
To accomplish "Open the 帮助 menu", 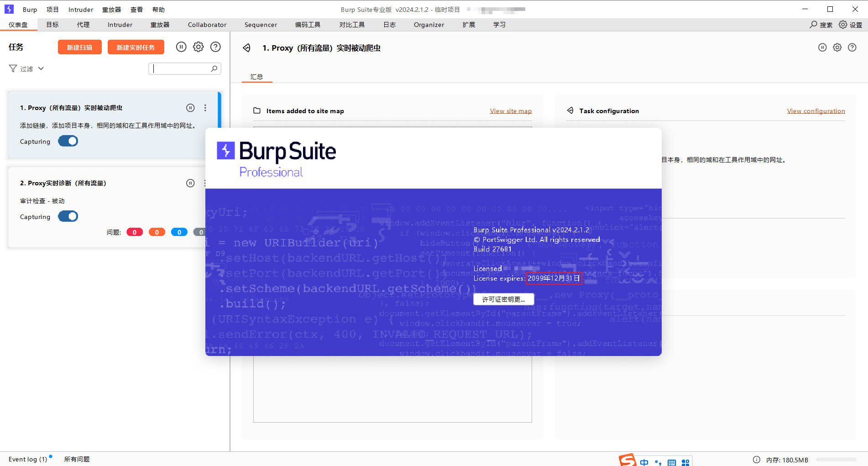I will pyautogui.click(x=158, y=10).
